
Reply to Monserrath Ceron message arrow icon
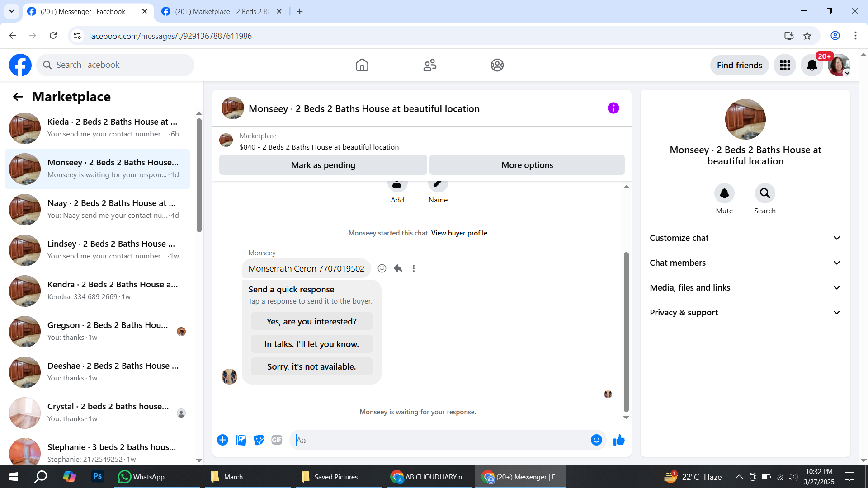pyautogui.click(x=398, y=268)
